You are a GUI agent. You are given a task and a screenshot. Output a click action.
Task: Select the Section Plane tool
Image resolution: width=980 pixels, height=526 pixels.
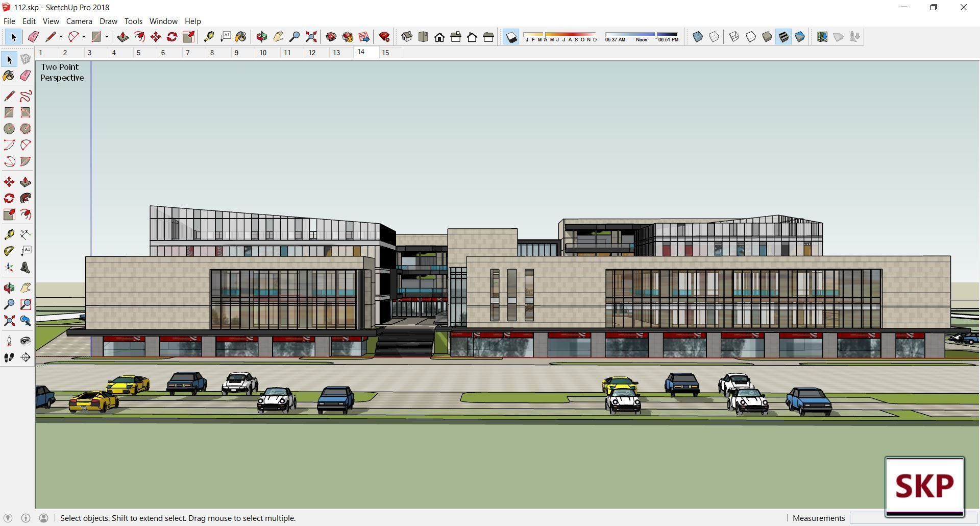click(26, 357)
